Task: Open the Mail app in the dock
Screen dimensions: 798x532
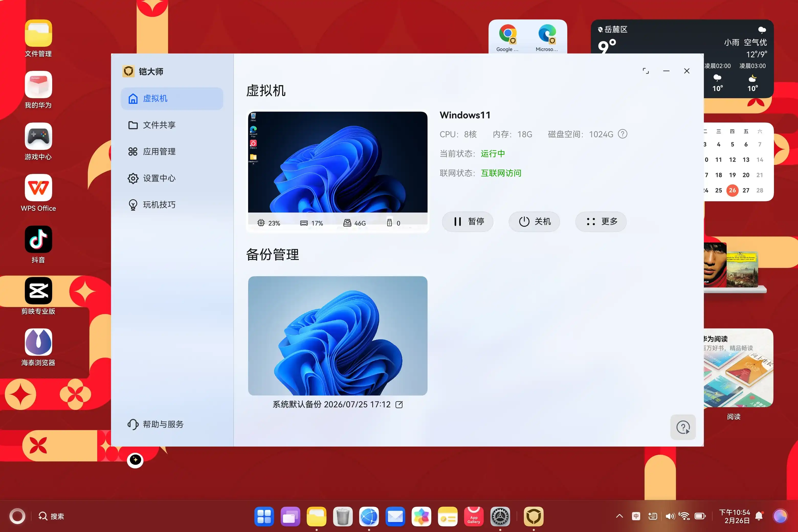Action: [x=395, y=517]
